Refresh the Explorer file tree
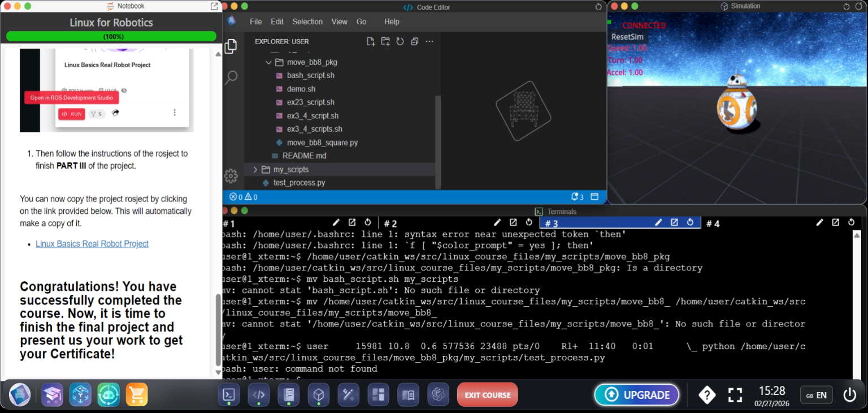The image size is (868, 413). point(400,41)
